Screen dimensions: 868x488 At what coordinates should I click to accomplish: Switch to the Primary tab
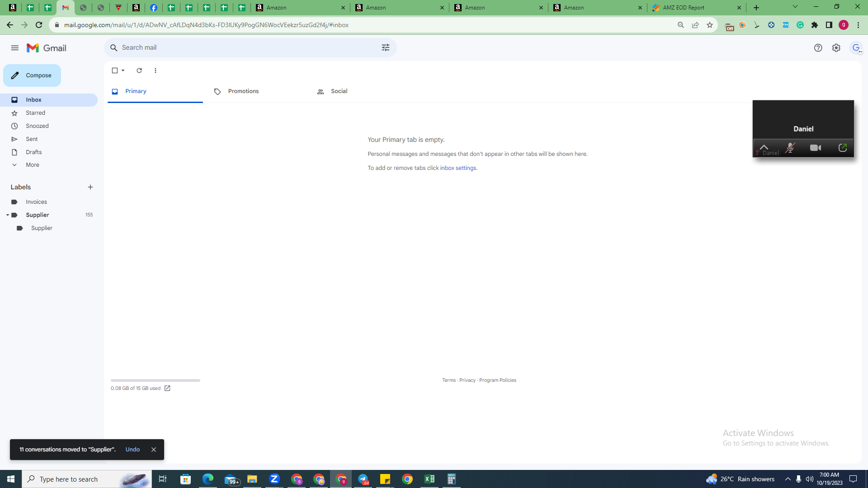(155, 91)
